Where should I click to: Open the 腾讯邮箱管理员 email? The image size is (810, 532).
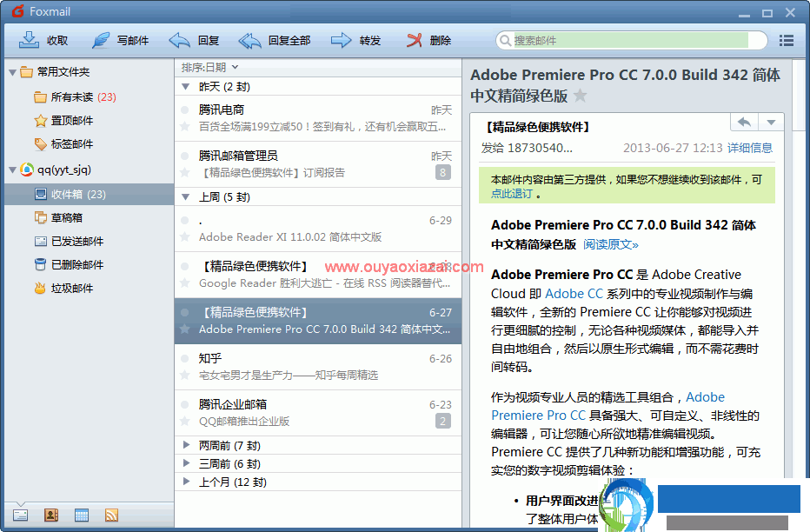[x=318, y=164]
